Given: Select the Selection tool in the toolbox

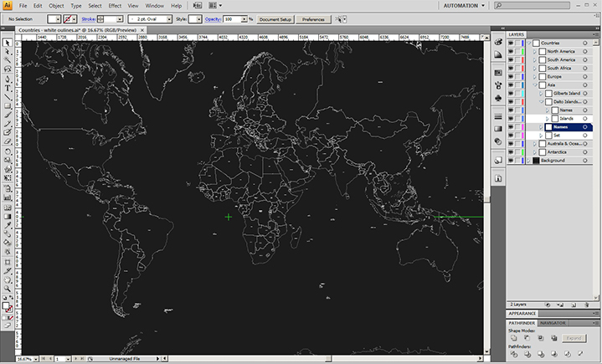Looking at the screenshot, I should (x=8, y=42).
